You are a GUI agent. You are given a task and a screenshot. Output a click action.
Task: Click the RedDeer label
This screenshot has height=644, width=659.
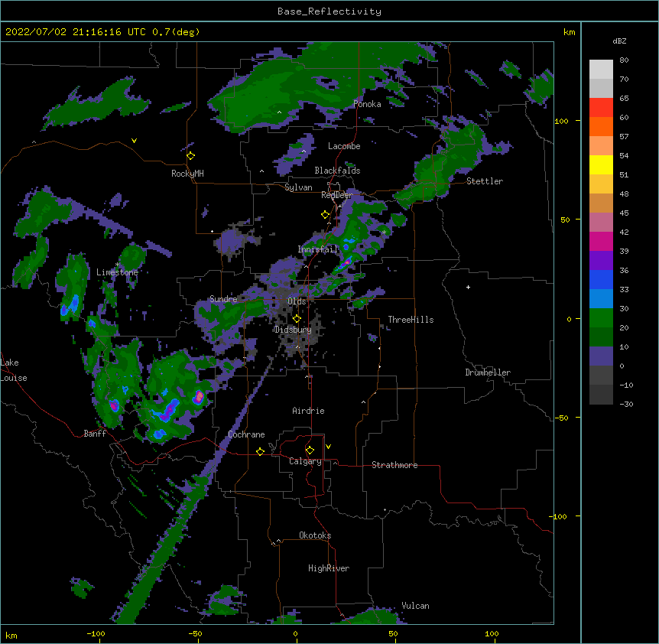tap(336, 195)
